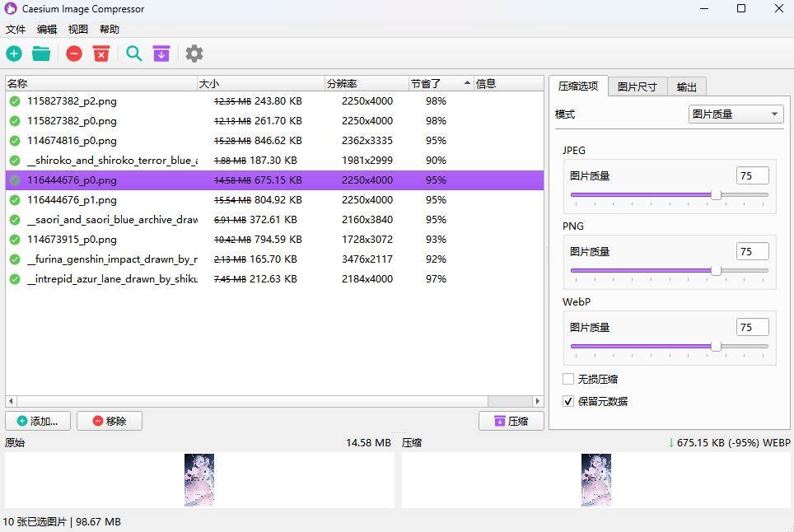The image size is (794, 532).
Task: Click the Caesium app logo in title bar
Action: point(11,8)
